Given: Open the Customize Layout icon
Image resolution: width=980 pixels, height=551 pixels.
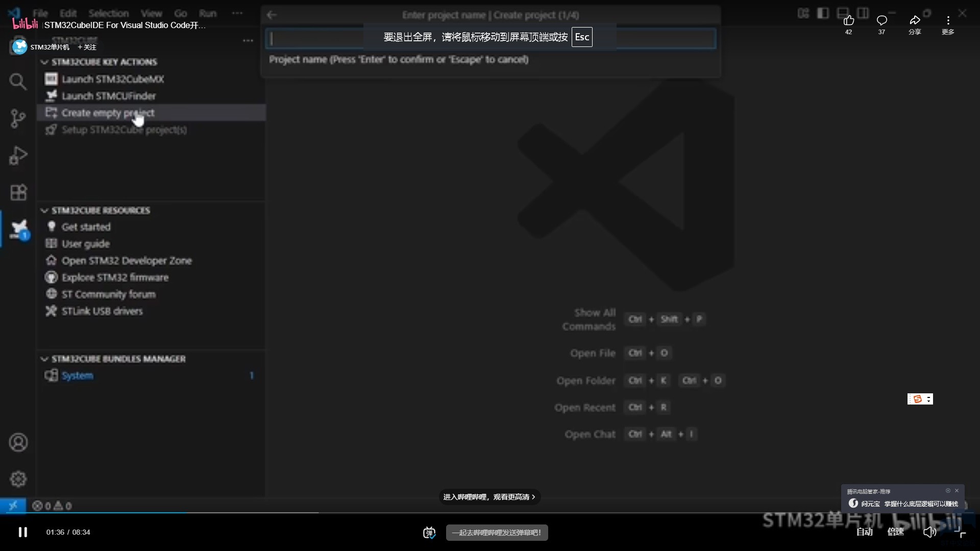Looking at the screenshot, I should coord(803,13).
